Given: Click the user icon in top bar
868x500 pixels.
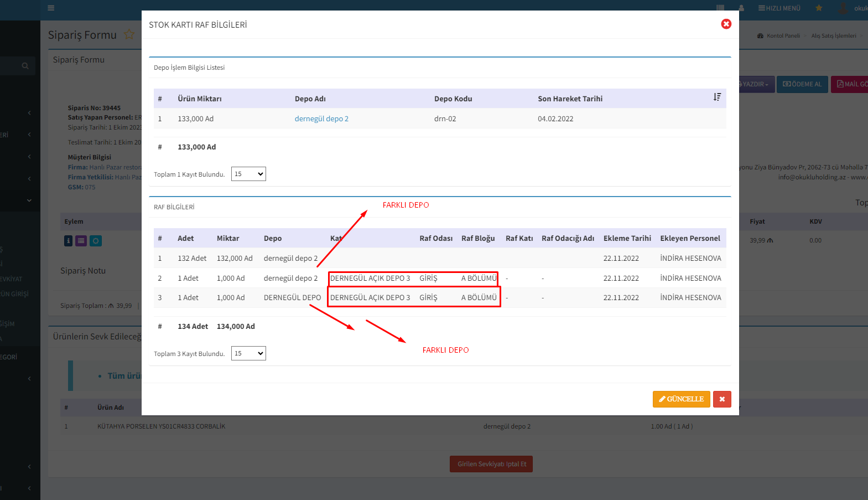Looking at the screenshot, I should (x=741, y=8).
